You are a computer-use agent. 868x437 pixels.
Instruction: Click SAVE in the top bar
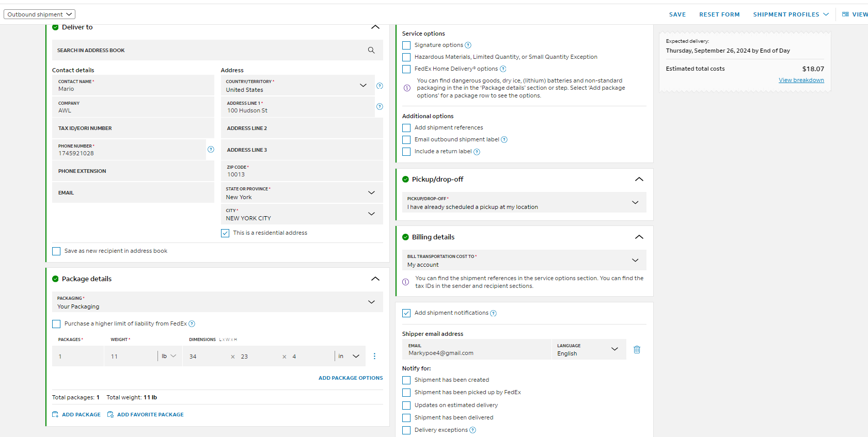(x=677, y=14)
